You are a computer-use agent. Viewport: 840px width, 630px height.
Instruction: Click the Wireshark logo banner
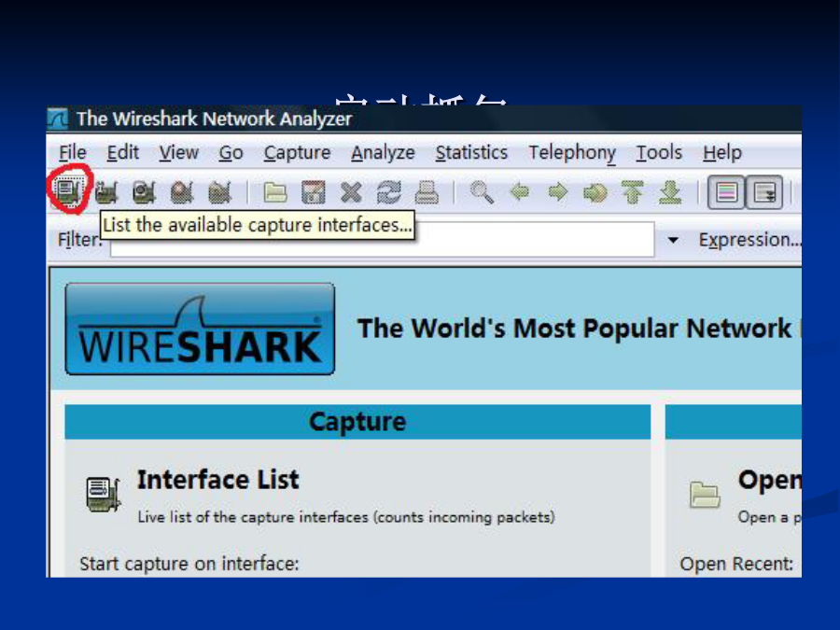(x=200, y=329)
